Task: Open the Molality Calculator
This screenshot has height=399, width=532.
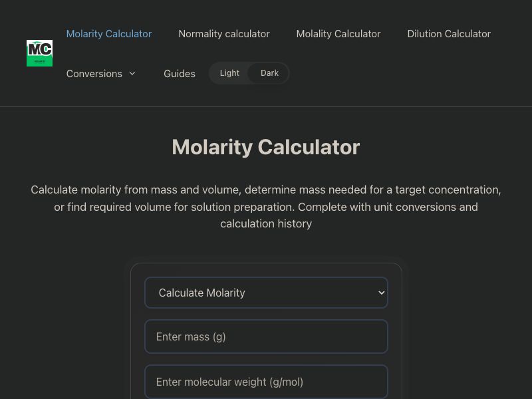Action: click(x=338, y=34)
